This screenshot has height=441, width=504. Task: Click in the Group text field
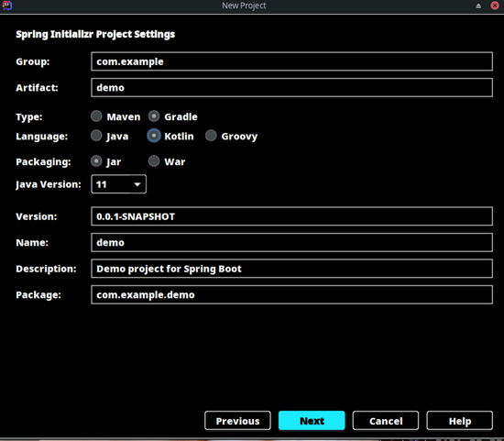[x=291, y=61]
